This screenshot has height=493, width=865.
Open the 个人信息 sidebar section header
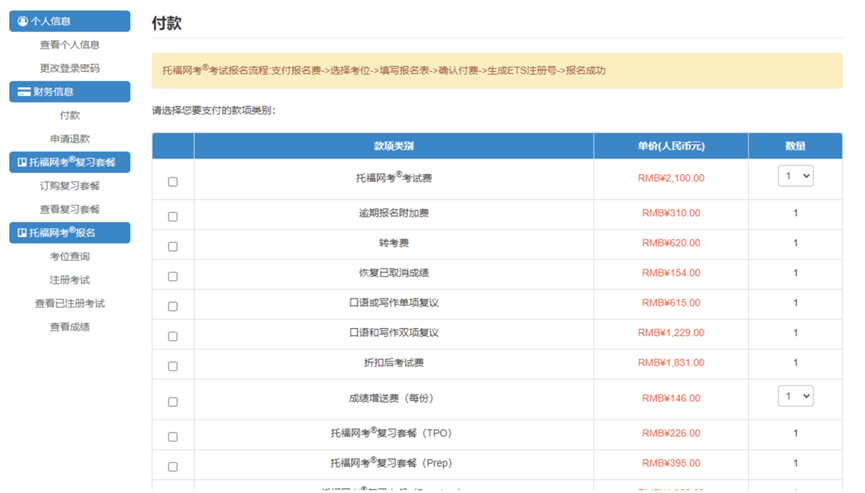70,21
